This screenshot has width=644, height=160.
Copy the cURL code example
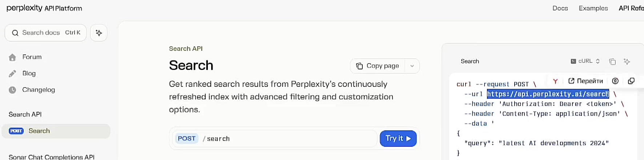pos(612,61)
